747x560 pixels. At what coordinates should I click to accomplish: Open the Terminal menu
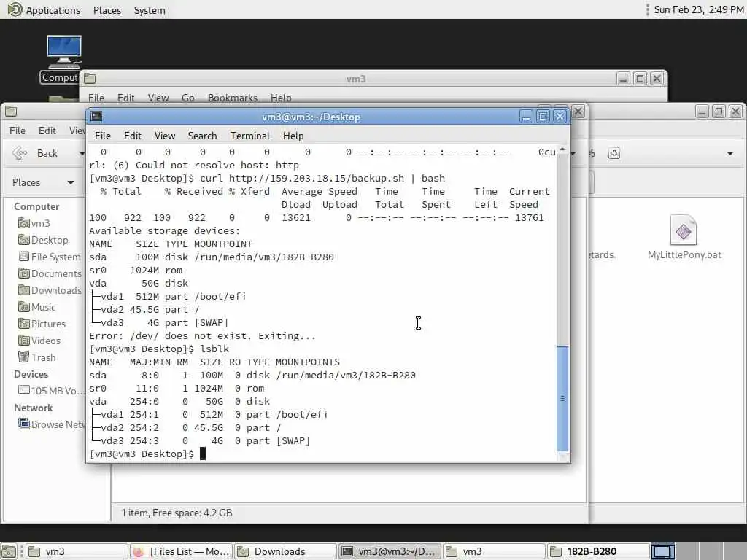[x=250, y=136]
